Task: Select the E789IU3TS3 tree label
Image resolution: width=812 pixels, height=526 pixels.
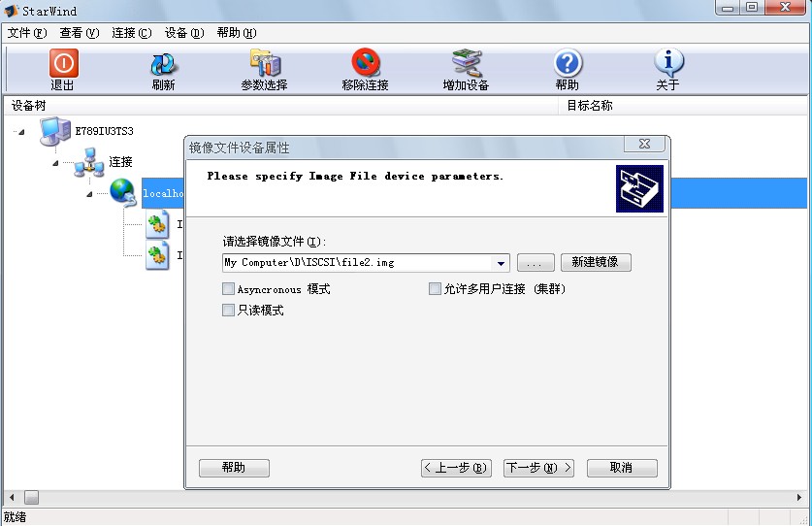Action: [104, 131]
